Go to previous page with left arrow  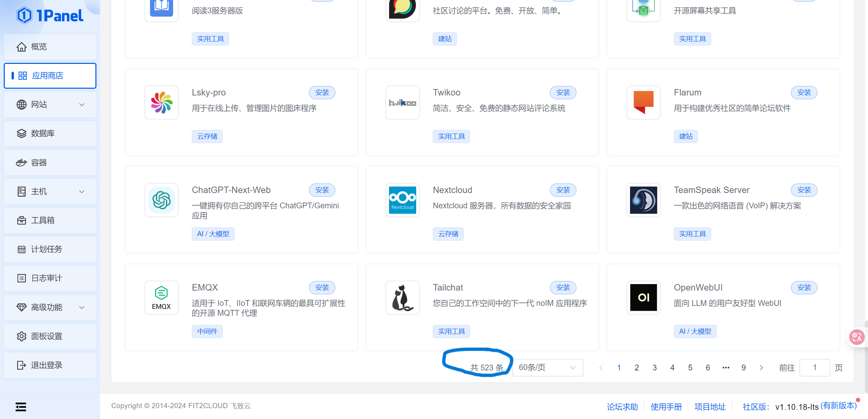tap(601, 368)
